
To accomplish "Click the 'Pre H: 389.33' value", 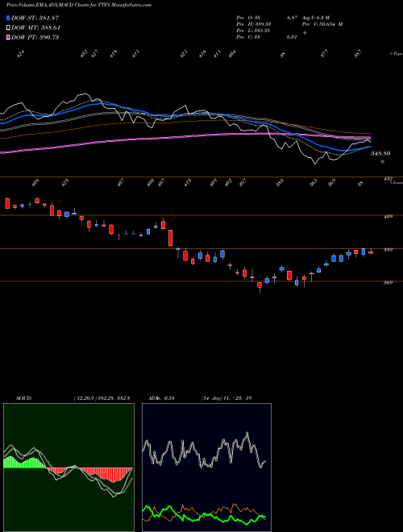I will coord(253,24).
